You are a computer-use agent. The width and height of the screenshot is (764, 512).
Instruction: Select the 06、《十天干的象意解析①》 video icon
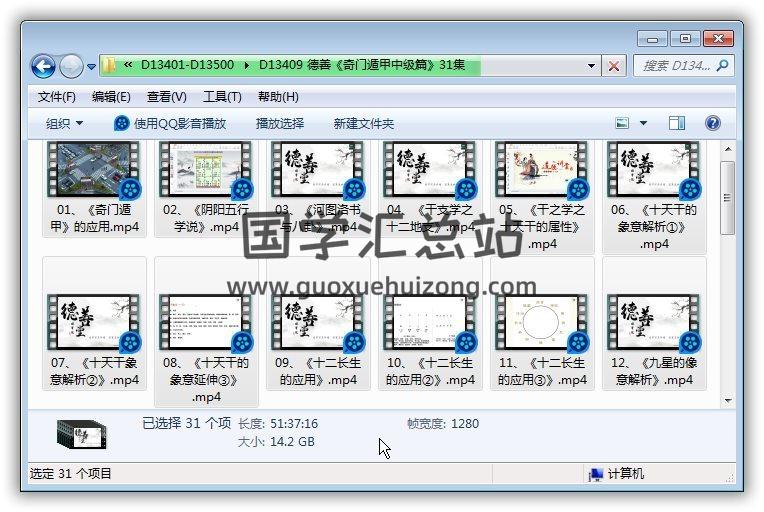(654, 170)
